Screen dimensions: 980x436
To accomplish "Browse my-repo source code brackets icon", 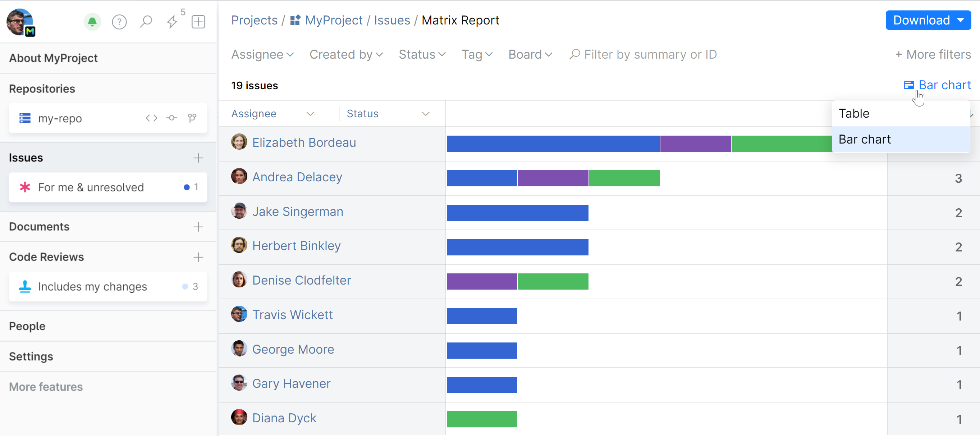I will [151, 118].
